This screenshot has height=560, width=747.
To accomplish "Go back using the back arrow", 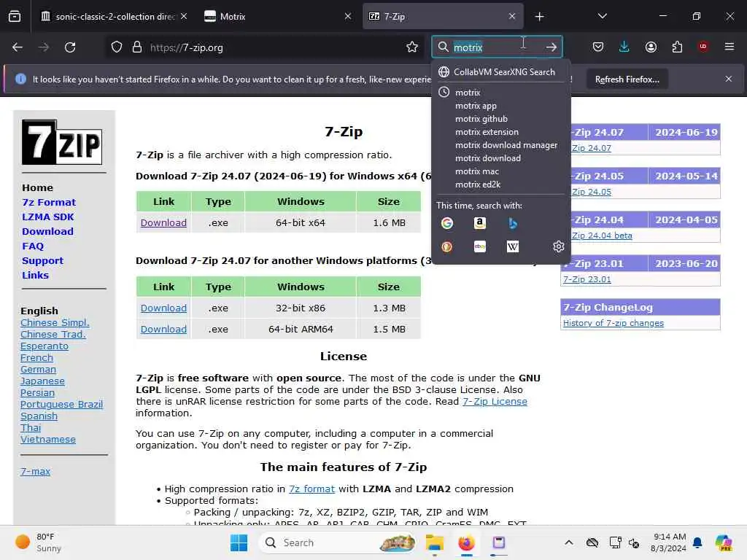I will click(x=18, y=47).
